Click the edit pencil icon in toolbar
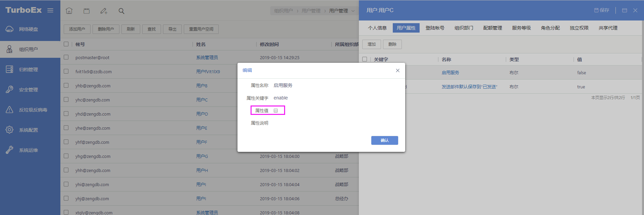This screenshot has width=644, height=215. click(104, 11)
